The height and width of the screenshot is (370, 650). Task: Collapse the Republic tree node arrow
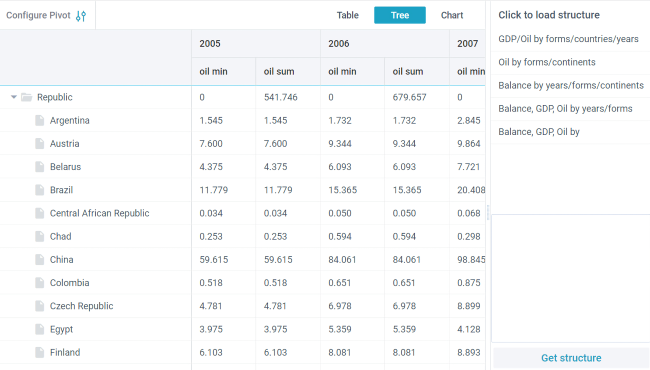[14, 97]
